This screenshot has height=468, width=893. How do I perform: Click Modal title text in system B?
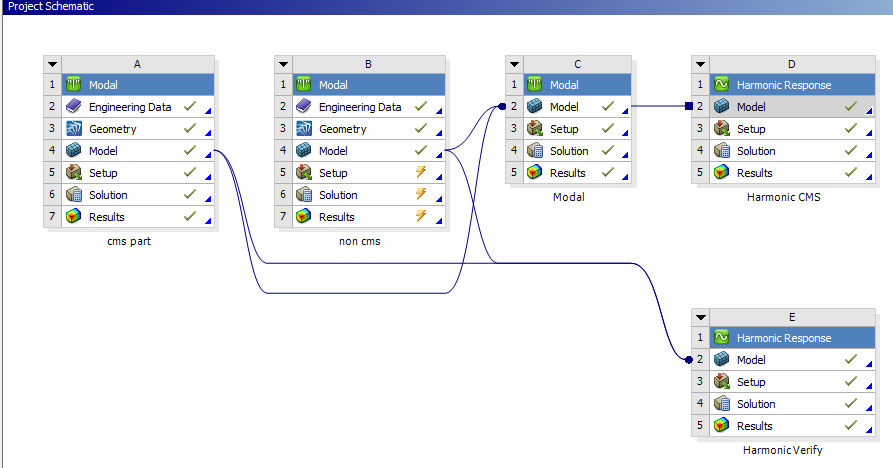[x=333, y=85]
